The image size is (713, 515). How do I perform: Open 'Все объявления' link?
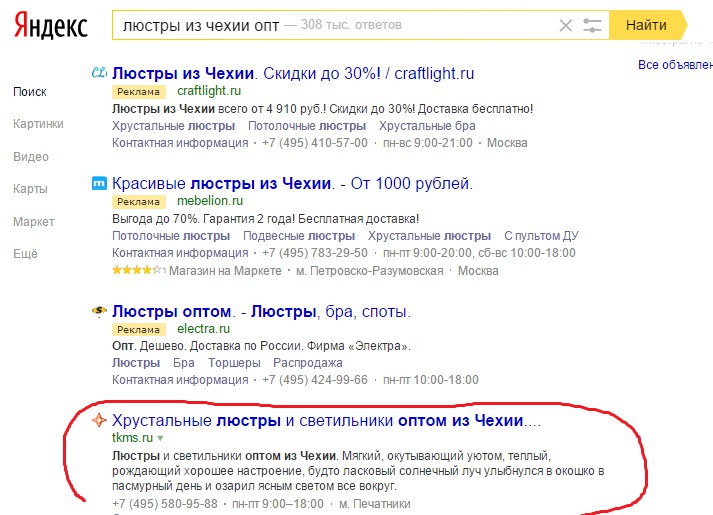point(675,65)
